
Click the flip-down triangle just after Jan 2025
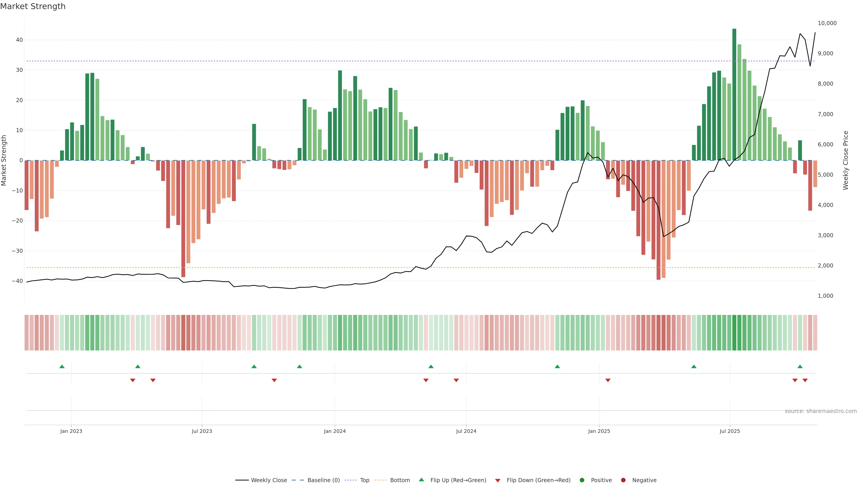coord(608,380)
